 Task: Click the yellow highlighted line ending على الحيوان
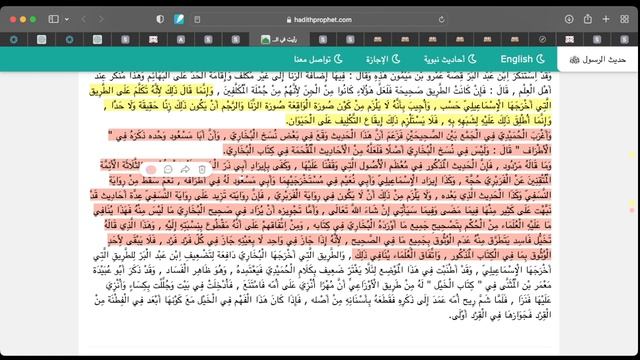tap(418, 120)
